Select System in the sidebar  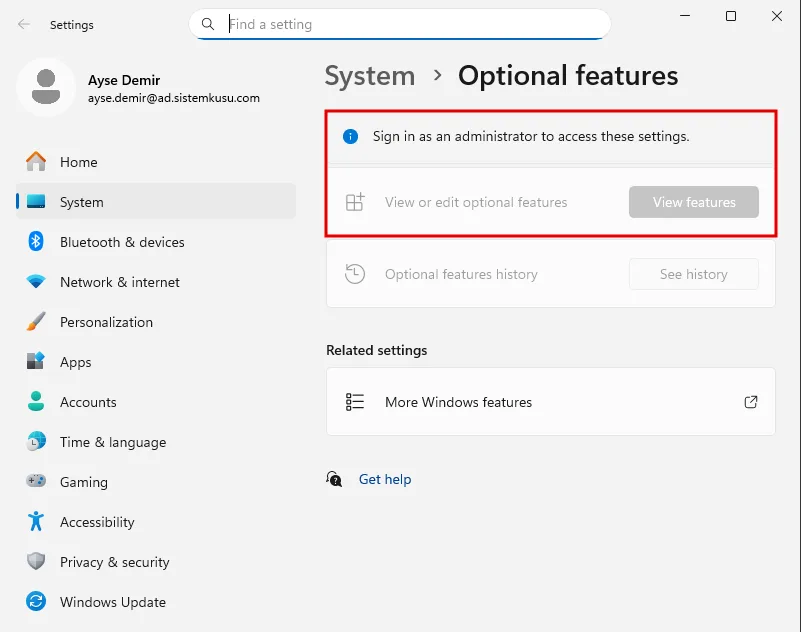156,202
